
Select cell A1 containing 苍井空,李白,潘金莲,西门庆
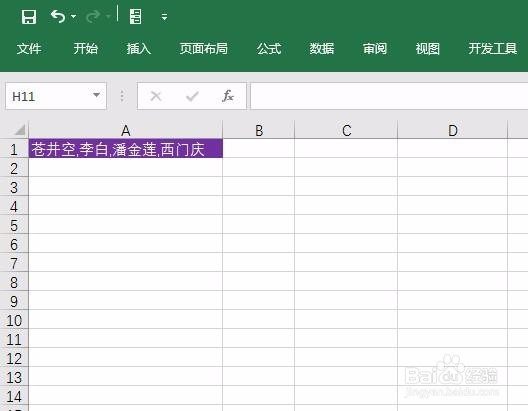126,148
